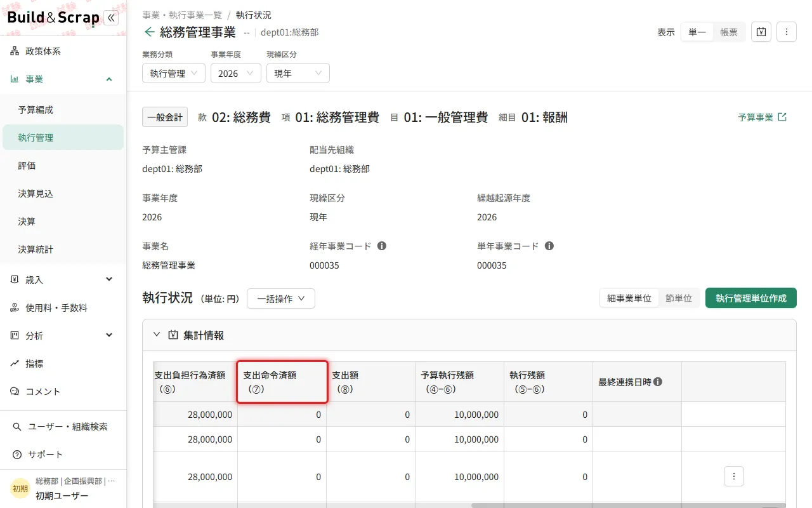Open 決算見込 in the sidebar
Screen dimensions: 812x508
click(63, 194)
